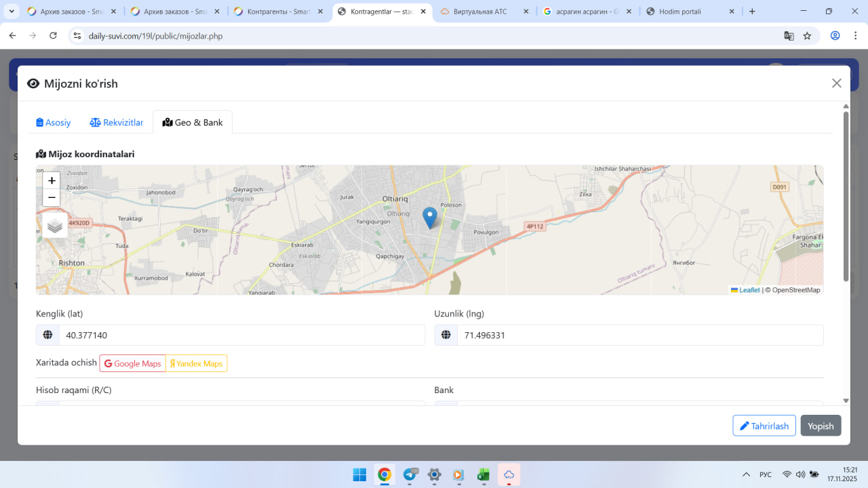
Task: Click the Kenglik (lat) input field
Action: 242,335
